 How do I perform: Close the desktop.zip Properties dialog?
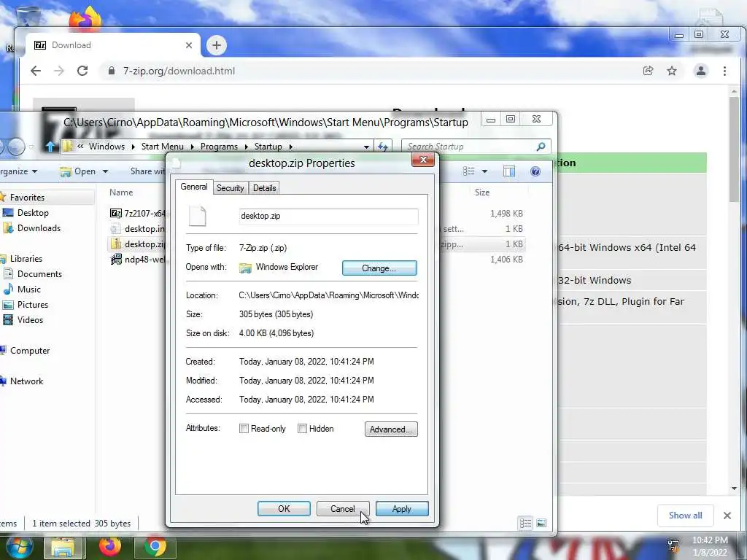423,160
